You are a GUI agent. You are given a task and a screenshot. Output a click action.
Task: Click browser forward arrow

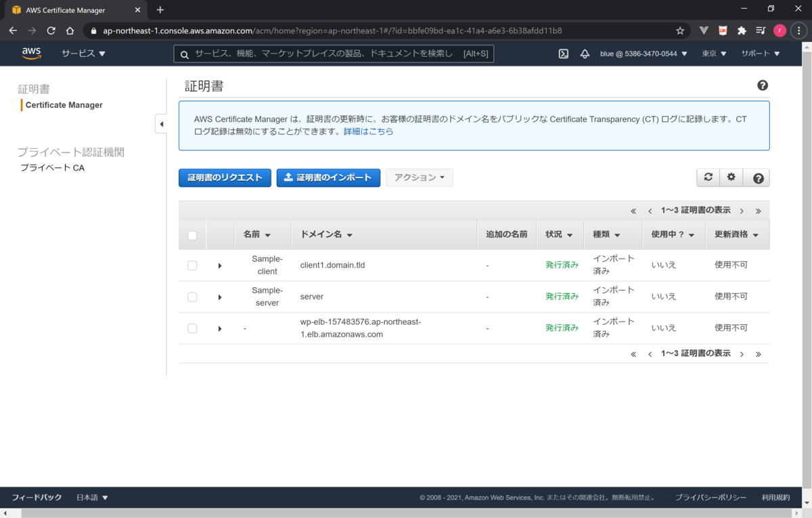32,30
